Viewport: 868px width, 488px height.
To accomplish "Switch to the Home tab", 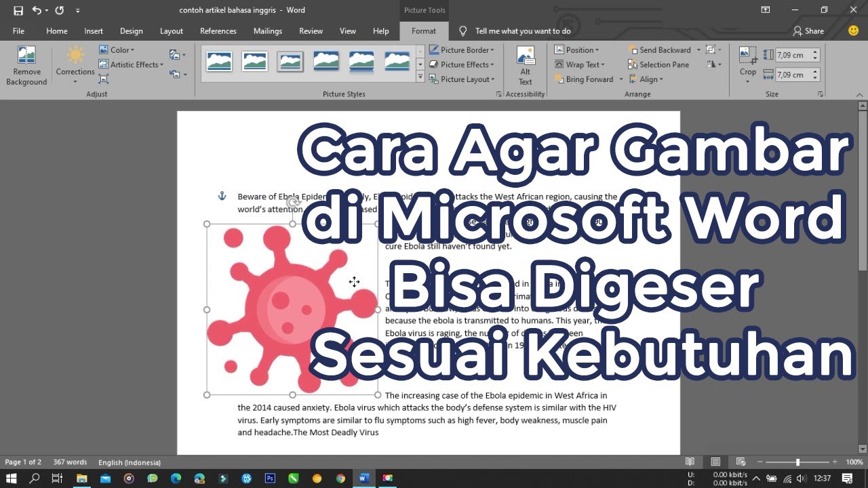I will pyautogui.click(x=57, y=31).
